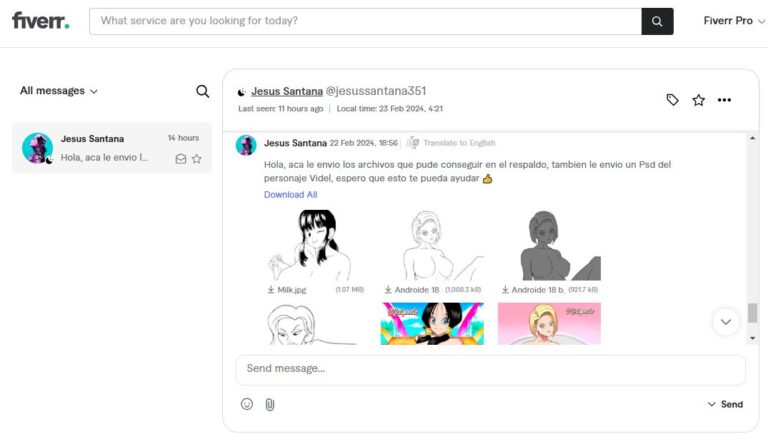Go to Fiverr home via logo
This screenshot has width=768, height=444.
tap(40, 21)
